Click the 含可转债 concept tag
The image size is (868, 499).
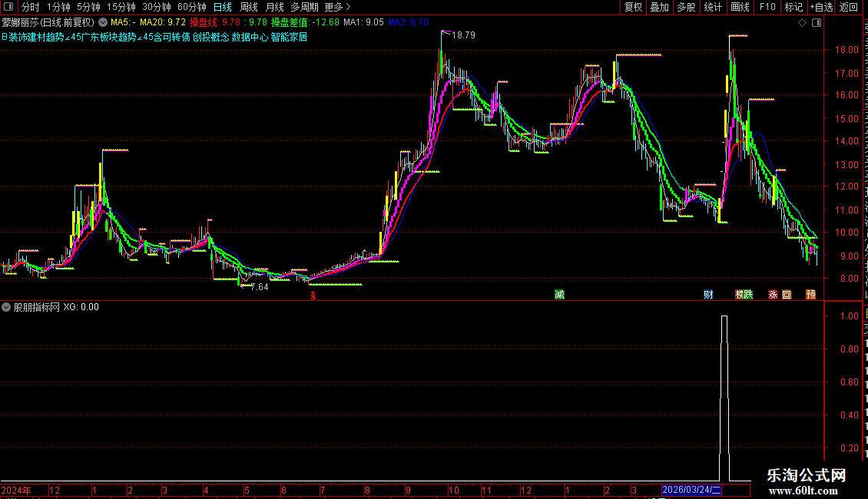coord(172,37)
